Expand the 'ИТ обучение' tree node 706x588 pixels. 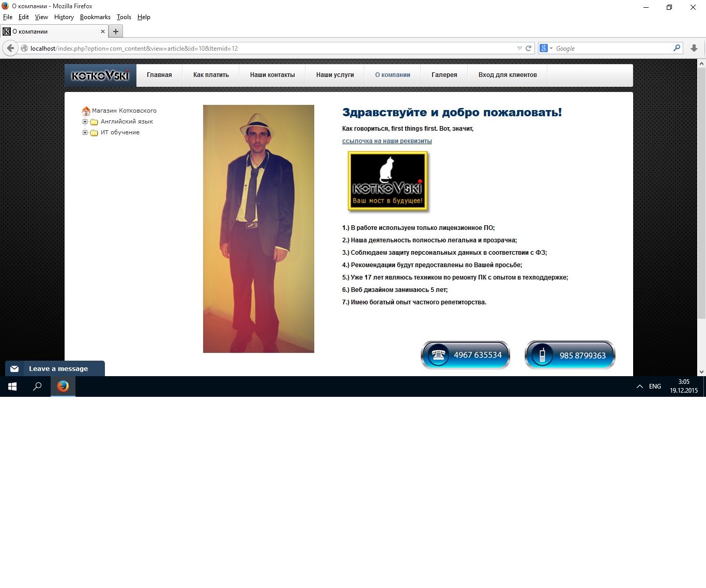click(x=85, y=133)
